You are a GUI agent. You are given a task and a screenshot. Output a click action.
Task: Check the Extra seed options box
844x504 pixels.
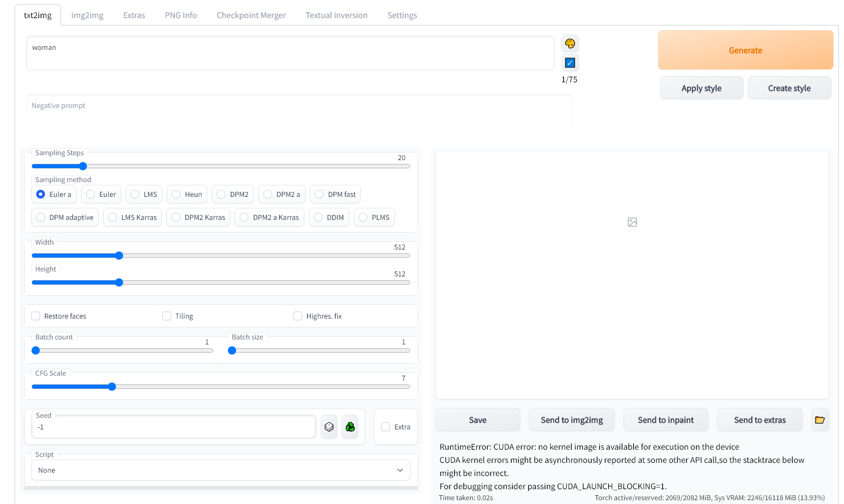click(x=385, y=426)
